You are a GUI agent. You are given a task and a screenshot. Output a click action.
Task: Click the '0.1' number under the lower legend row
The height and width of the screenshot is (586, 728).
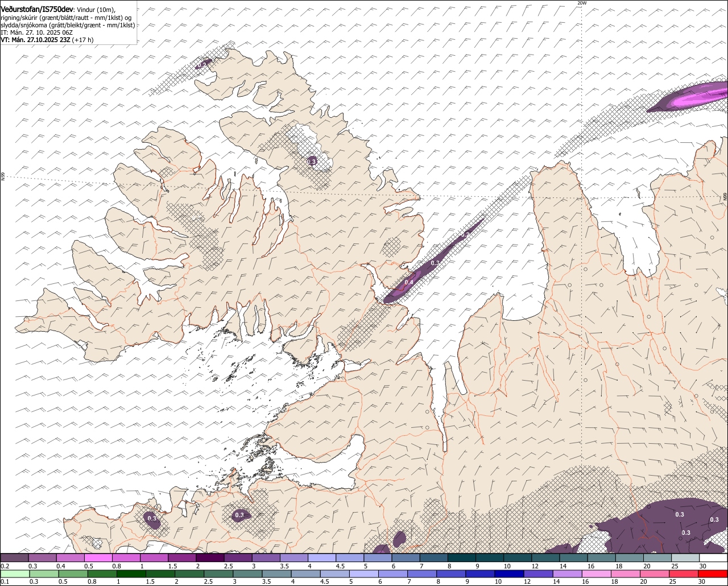coord(5,581)
